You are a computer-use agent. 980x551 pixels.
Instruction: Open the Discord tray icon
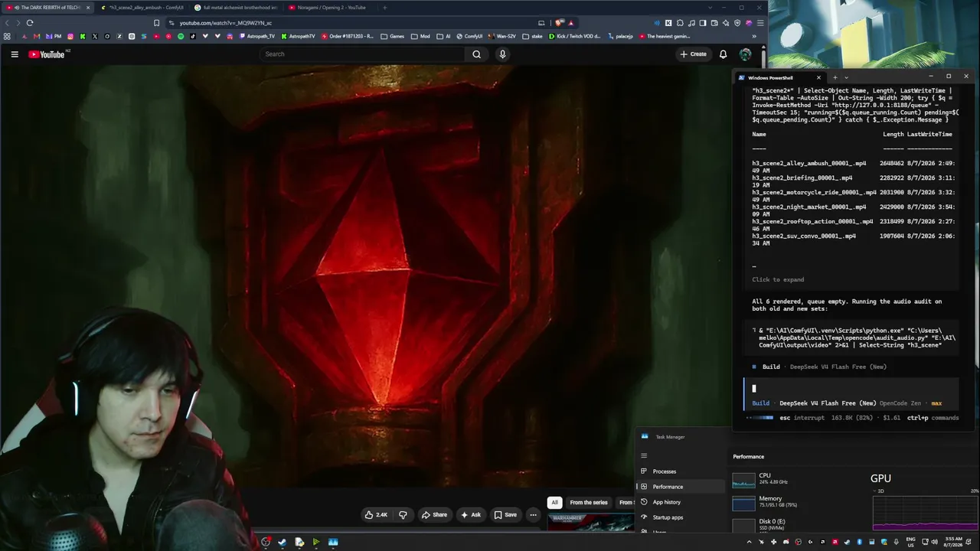click(786, 542)
